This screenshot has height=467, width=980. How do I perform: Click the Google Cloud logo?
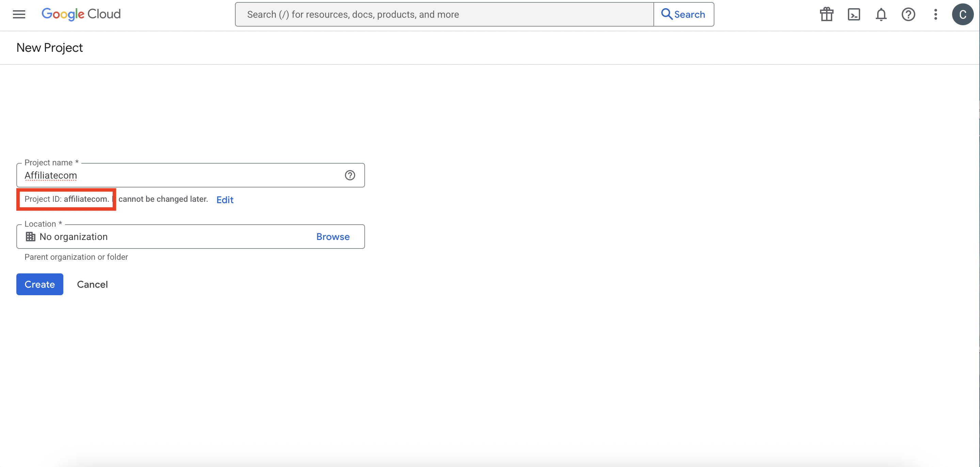coord(81,14)
